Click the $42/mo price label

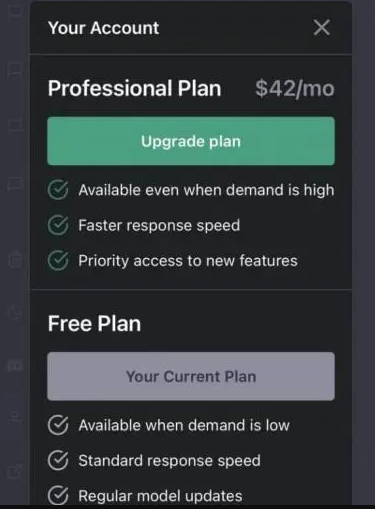tap(295, 89)
